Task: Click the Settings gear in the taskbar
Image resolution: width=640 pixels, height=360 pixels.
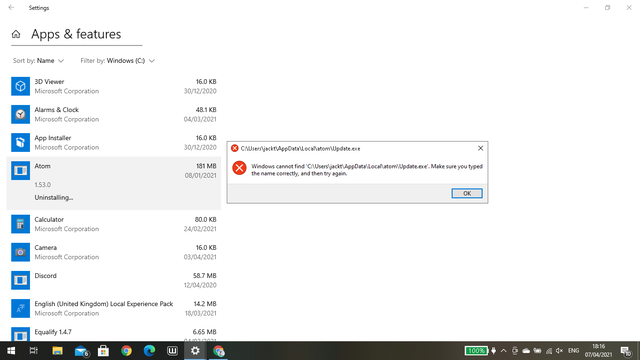Action: (195, 351)
